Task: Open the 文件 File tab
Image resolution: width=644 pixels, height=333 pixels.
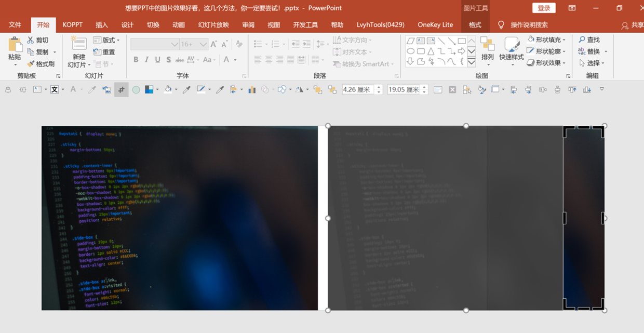Action: click(15, 25)
